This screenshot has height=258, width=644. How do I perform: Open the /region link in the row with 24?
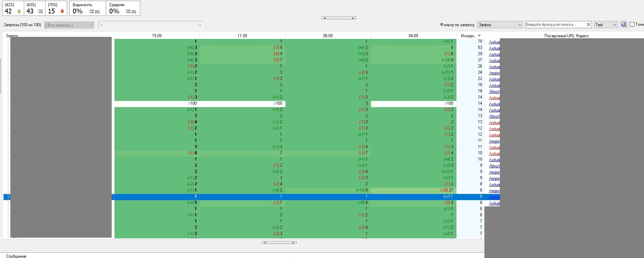[x=494, y=73]
